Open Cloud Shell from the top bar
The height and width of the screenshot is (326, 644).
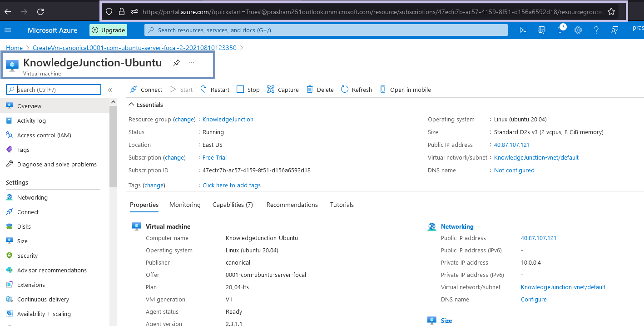click(x=524, y=30)
